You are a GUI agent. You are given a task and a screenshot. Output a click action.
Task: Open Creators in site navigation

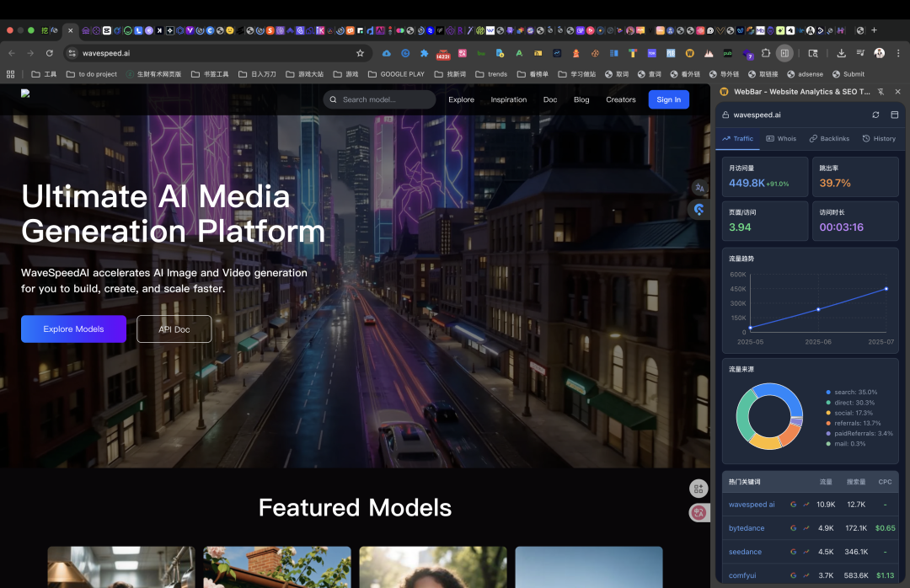click(621, 100)
